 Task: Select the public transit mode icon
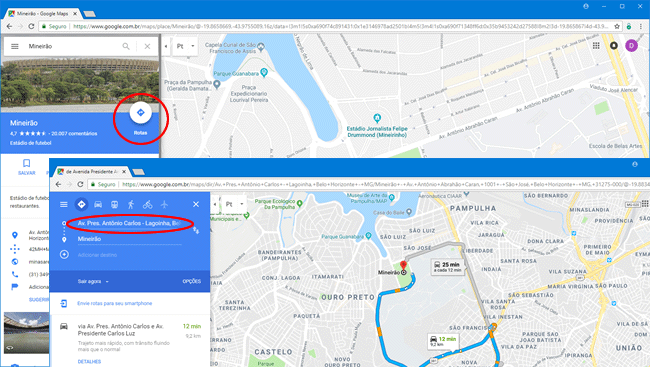(x=114, y=204)
